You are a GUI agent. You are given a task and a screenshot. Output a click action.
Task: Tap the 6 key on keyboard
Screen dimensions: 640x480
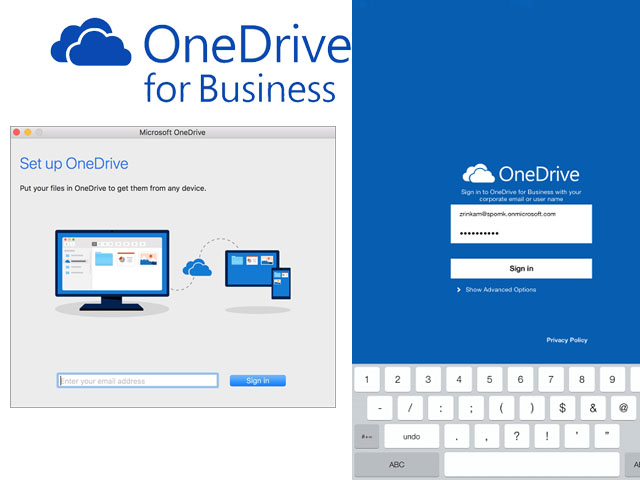[520, 379]
